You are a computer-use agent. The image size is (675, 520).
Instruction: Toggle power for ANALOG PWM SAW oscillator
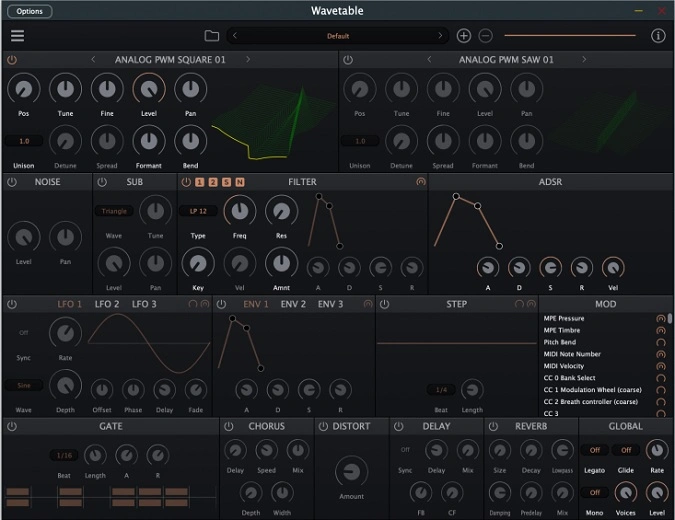pos(348,60)
